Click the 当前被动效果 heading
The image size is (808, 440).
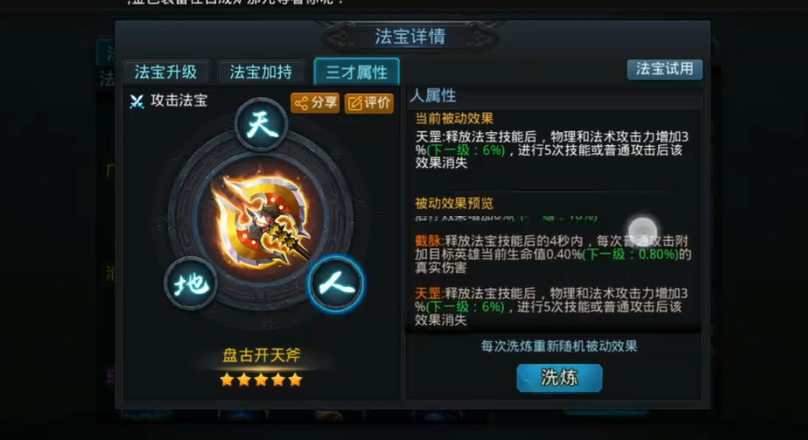(454, 119)
